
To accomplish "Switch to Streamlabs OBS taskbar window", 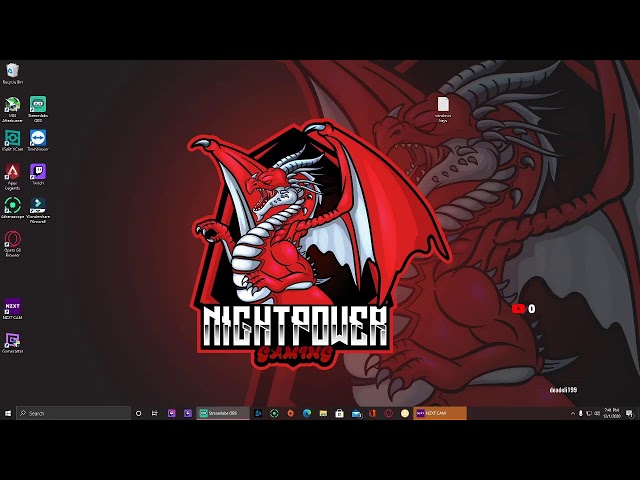I will point(223,413).
